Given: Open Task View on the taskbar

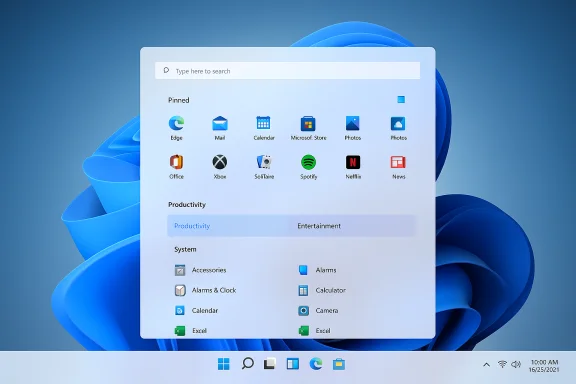Looking at the screenshot, I should tap(270, 364).
